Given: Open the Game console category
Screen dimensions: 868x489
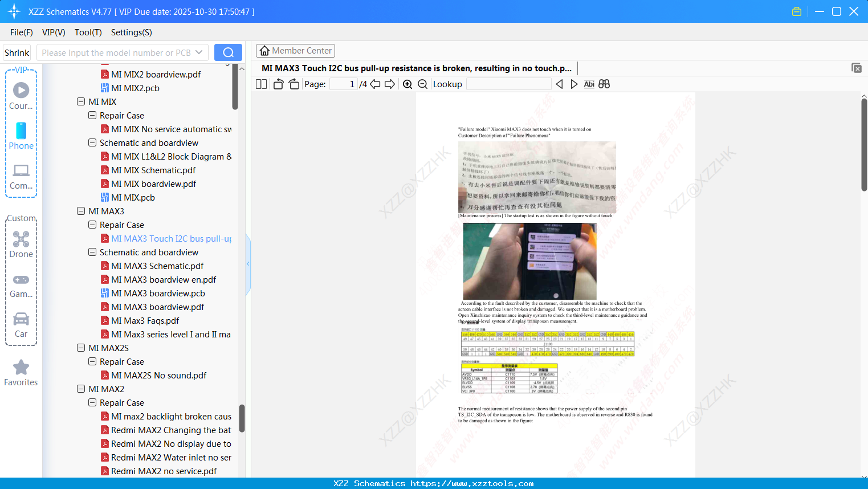Looking at the screenshot, I should pos(21,285).
